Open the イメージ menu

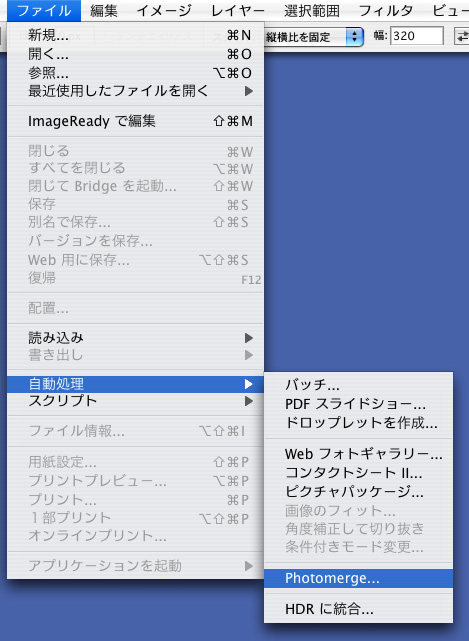pos(164,11)
